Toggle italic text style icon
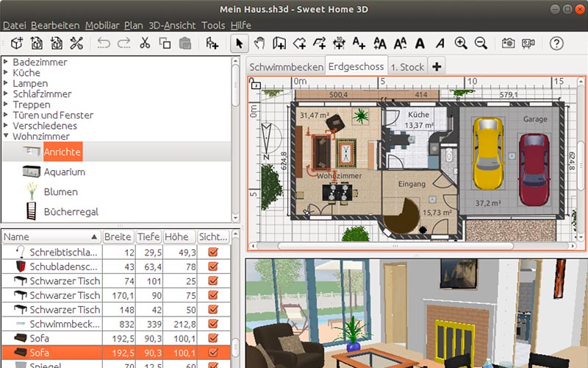 pos(440,43)
